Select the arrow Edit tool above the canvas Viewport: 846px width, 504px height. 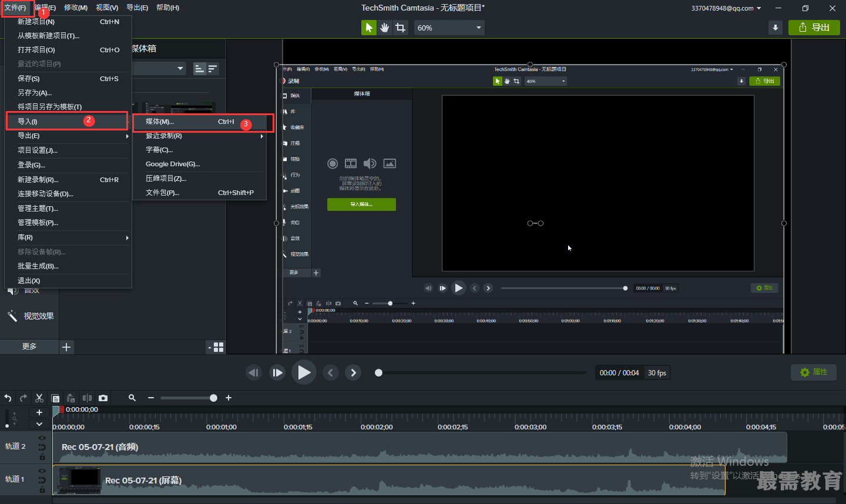pos(368,28)
